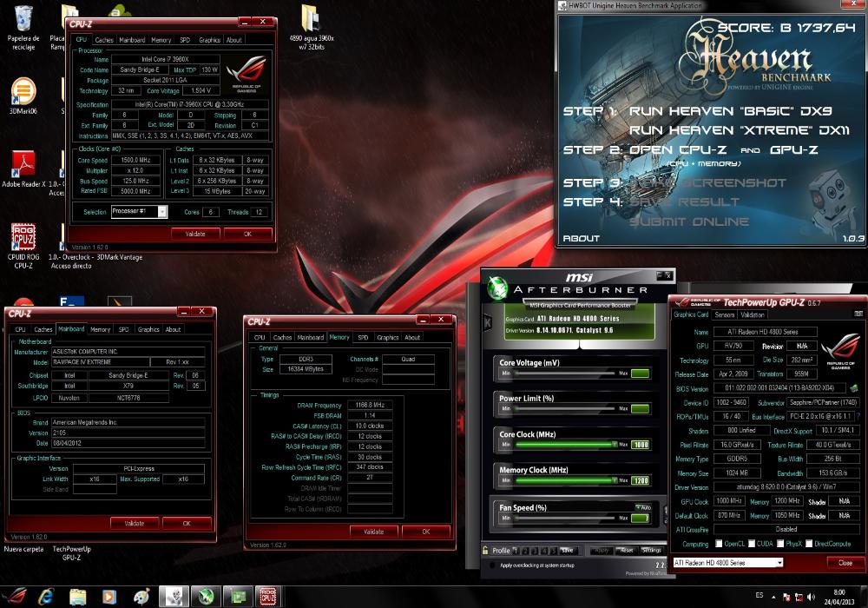Click the GPU-Z BIOS save chip icon
Screen dimensions: 868x608
854,388
